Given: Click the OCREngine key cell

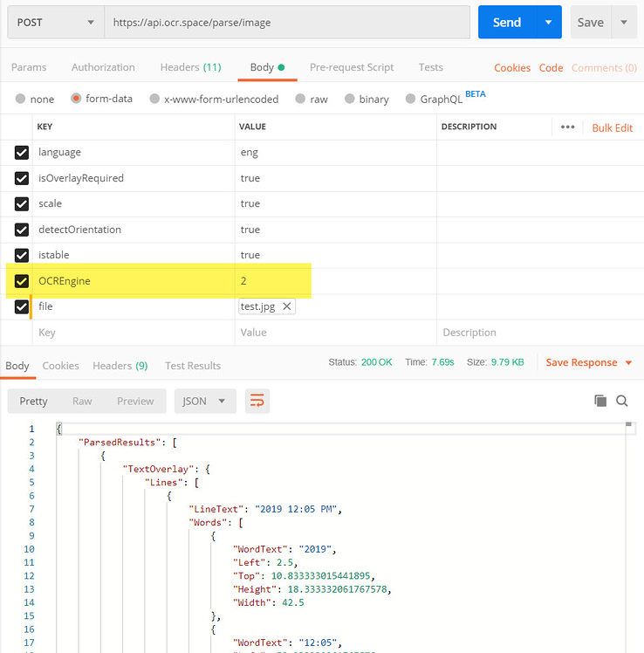Looking at the screenshot, I should 134,281.
